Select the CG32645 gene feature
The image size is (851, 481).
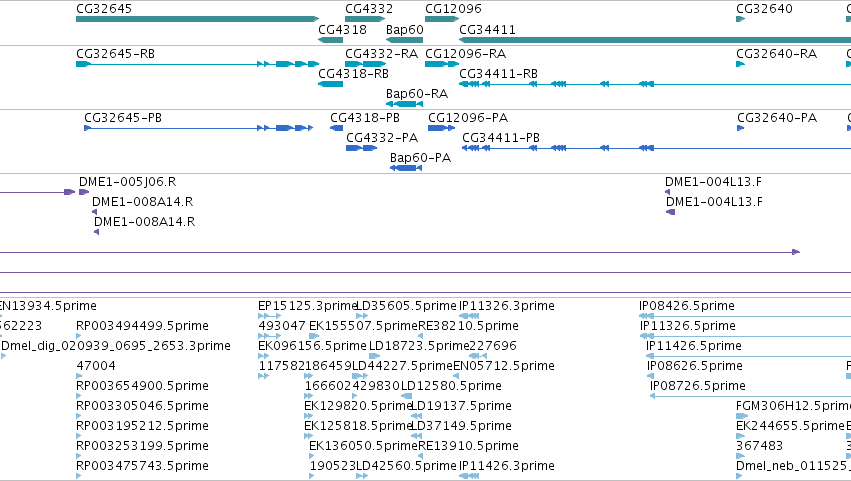coord(197,19)
